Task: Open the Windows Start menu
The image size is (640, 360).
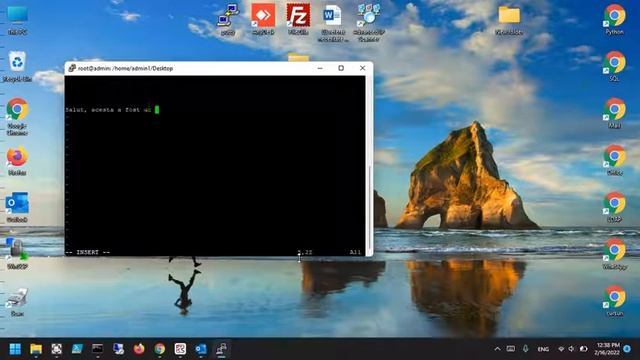Action: tap(15, 349)
